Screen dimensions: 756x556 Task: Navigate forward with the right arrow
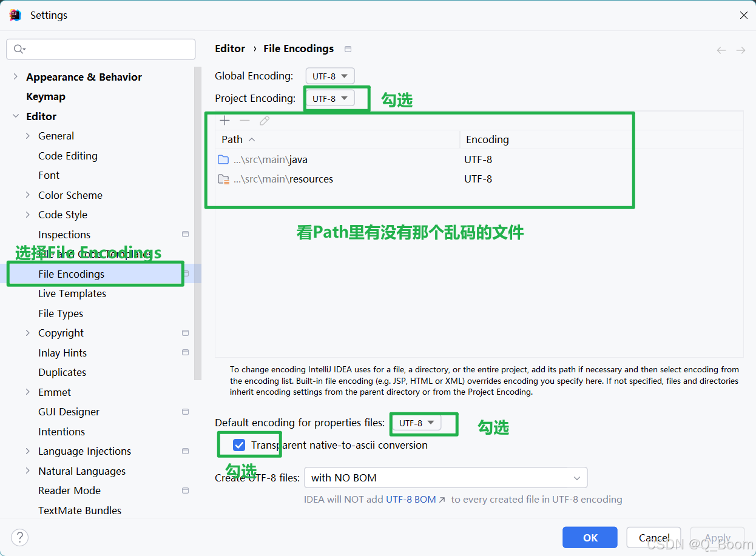coord(740,50)
